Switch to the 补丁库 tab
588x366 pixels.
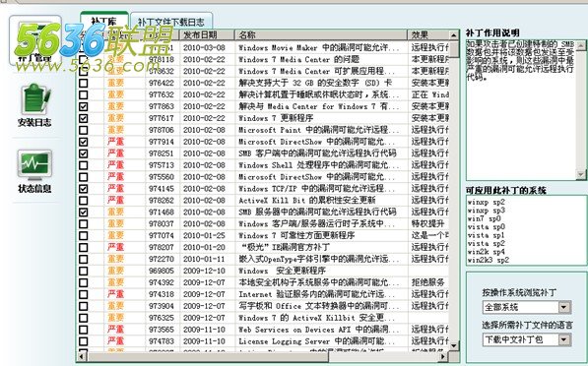[103, 21]
